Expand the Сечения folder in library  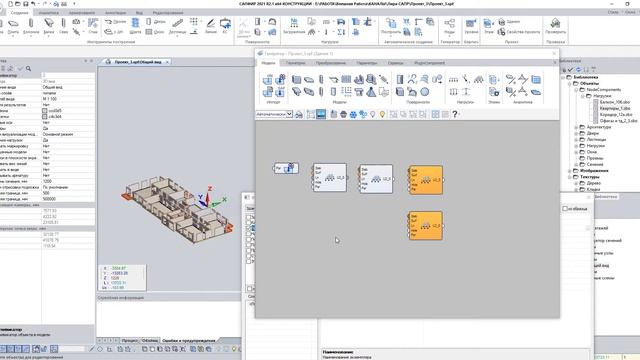point(576,164)
